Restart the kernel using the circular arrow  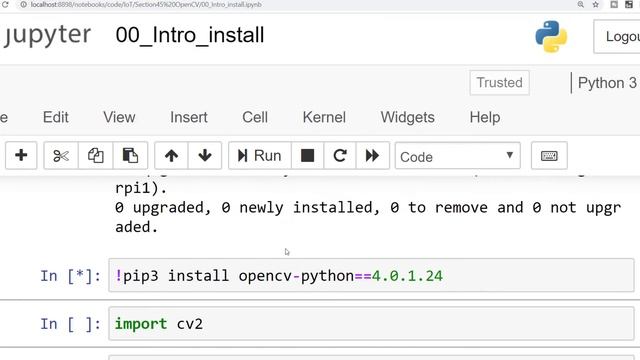point(340,156)
